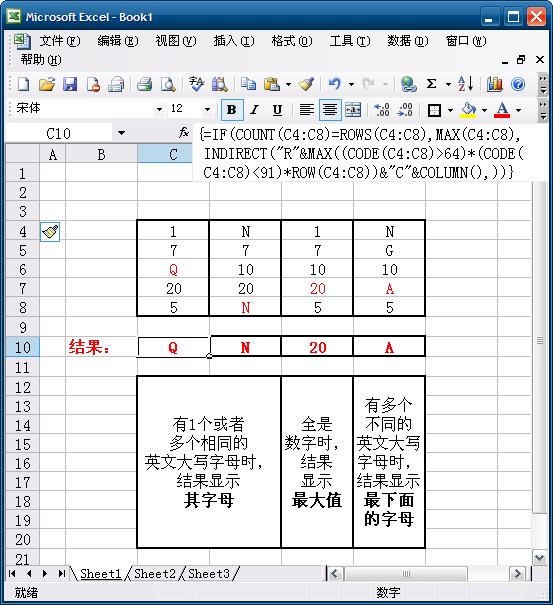Toggle Underline formatting button
The image size is (553, 605).
tap(277, 110)
